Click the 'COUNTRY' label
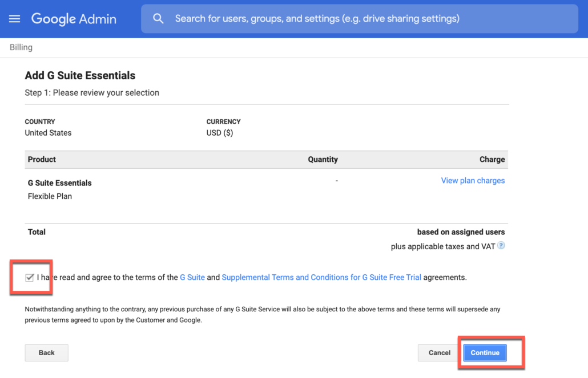Viewport: 588px width, 378px height. [x=40, y=122]
